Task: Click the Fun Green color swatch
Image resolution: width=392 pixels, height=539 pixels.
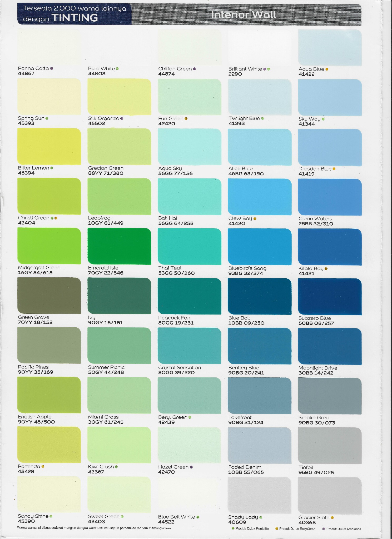Action: tap(190, 97)
